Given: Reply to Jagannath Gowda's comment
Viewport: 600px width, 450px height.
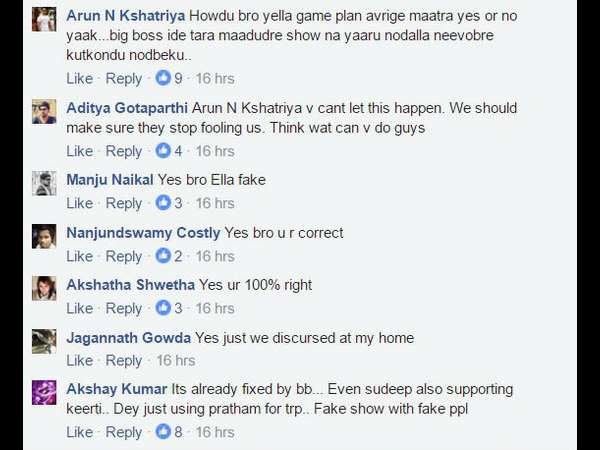Looking at the screenshot, I should (124, 360).
